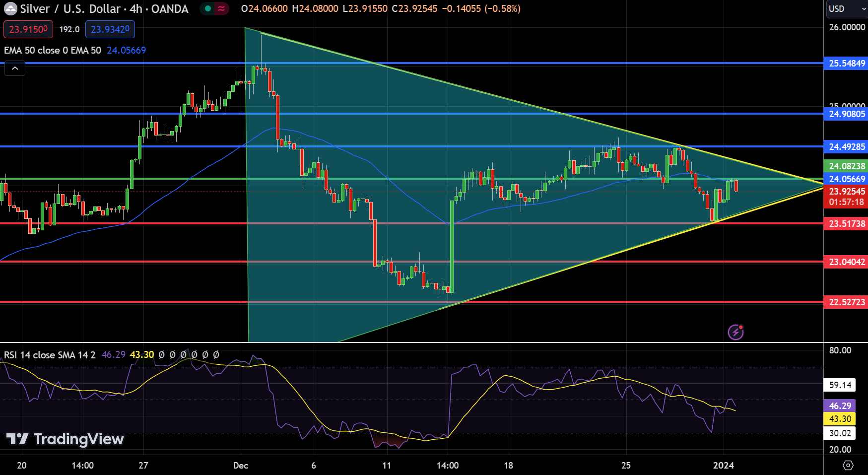Click the Silver symbol logo icon
The image size is (868, 475).
(x=10, y=8)
